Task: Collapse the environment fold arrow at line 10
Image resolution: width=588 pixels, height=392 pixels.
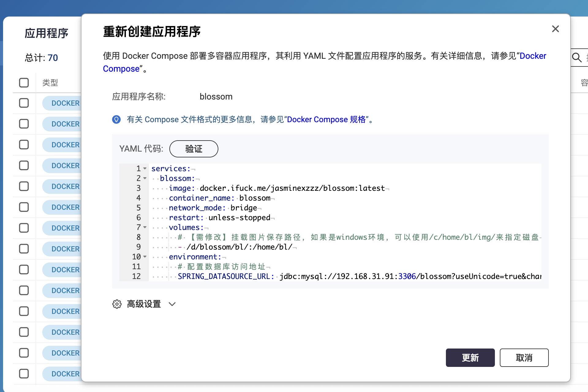Action: 145,257
